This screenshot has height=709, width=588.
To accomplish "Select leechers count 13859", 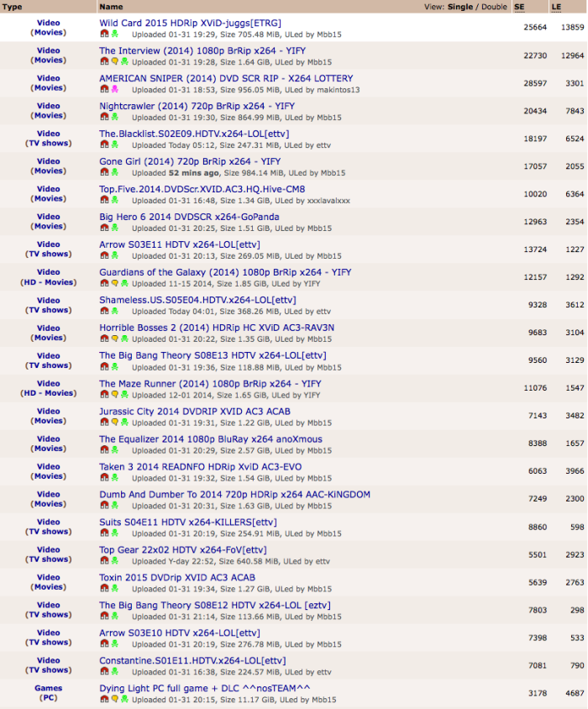I will click(x=572, y=27).
